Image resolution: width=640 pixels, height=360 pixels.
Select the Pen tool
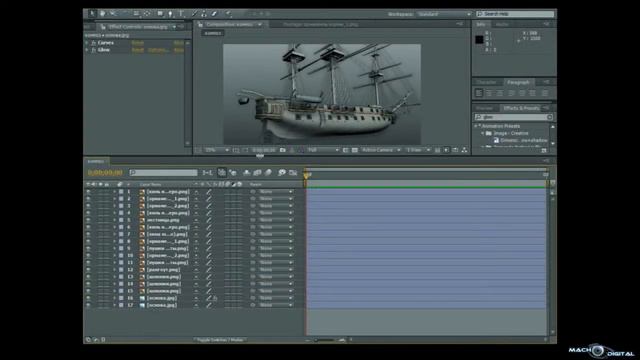[x=171, y=13]
